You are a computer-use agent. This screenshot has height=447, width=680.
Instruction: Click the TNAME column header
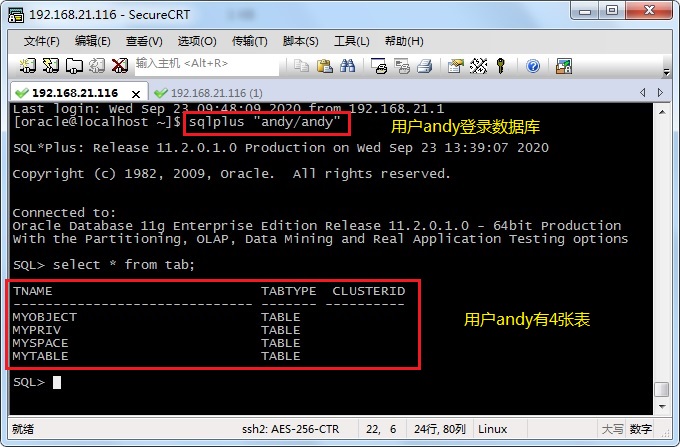tap(33, 291)
